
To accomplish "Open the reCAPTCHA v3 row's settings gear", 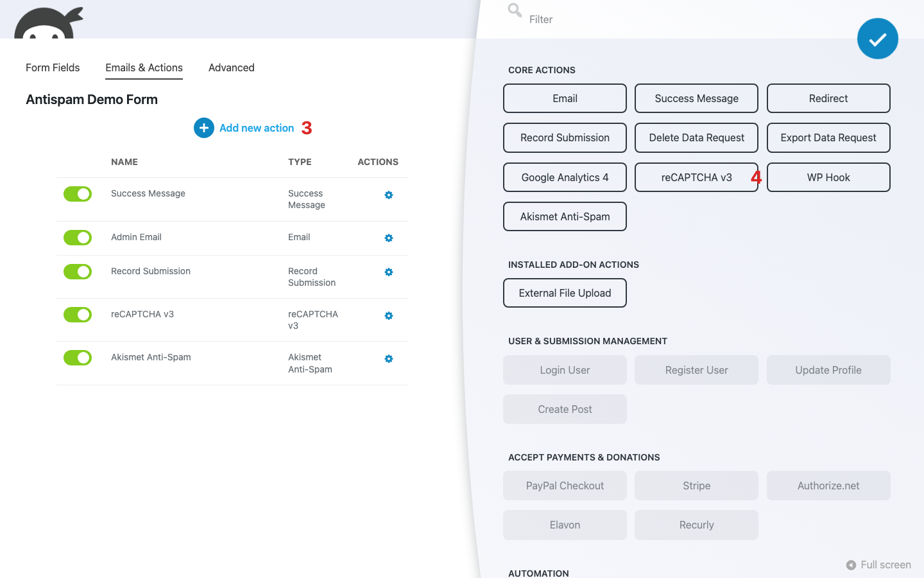I will point(389,315).
